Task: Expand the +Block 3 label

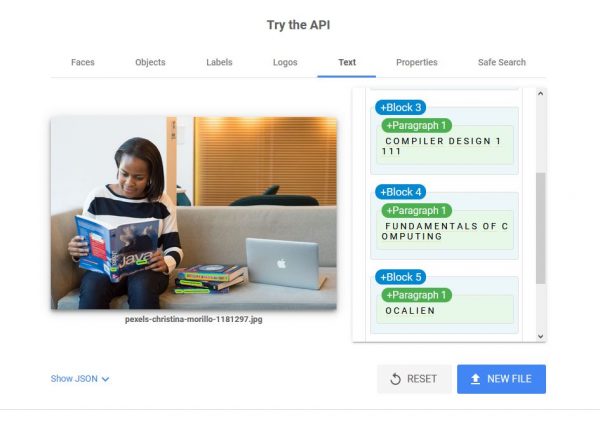Action: [401, 108]
